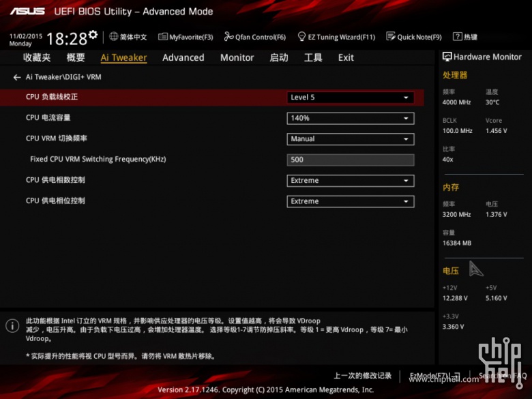Click the MyFavorite list icon
Viewport: 532px width, 399px height.
(x=163, y=37)
